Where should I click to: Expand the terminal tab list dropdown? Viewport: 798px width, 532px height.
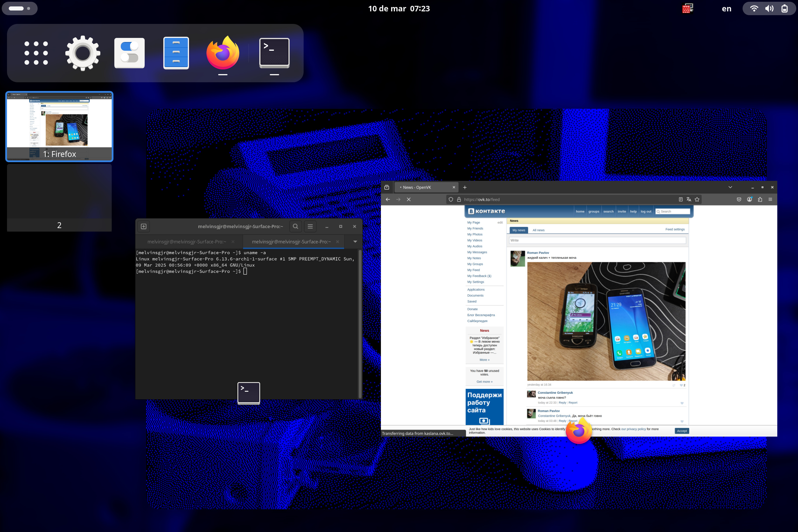tap(355, 242)
